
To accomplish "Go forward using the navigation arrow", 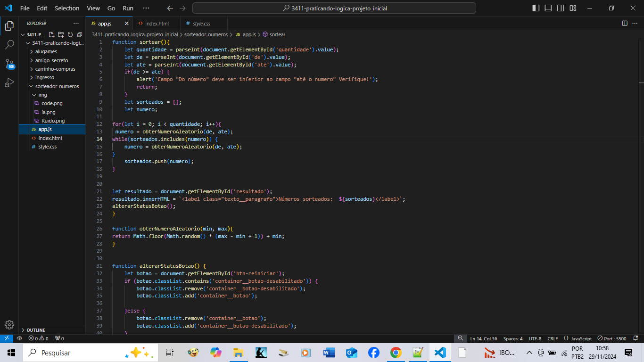I will (x=182, y=8).
